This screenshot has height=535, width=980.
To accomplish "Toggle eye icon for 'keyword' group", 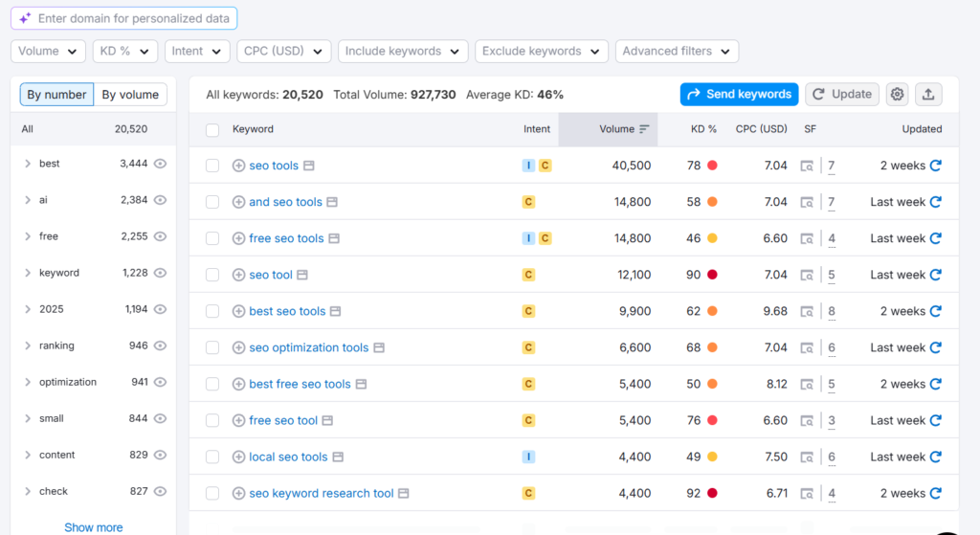I will [x=161, y=273].
